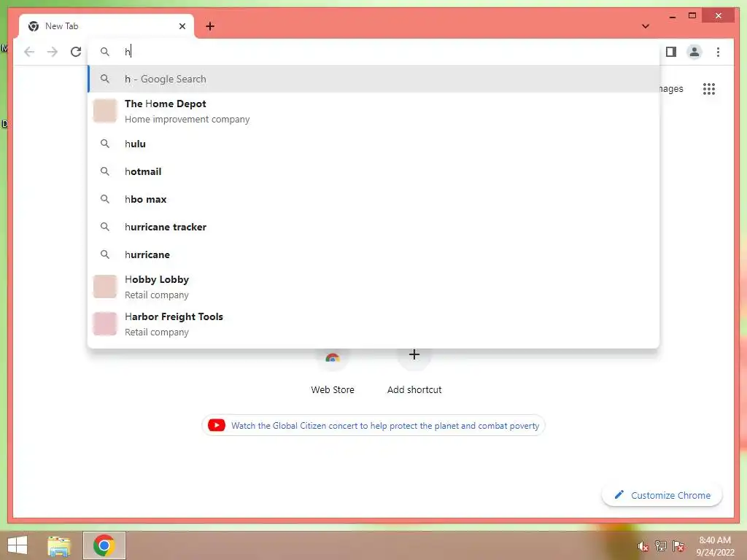Open File Explorer from taskbar
The width and height of the screenshot is (747, 560).
(59, 546)
